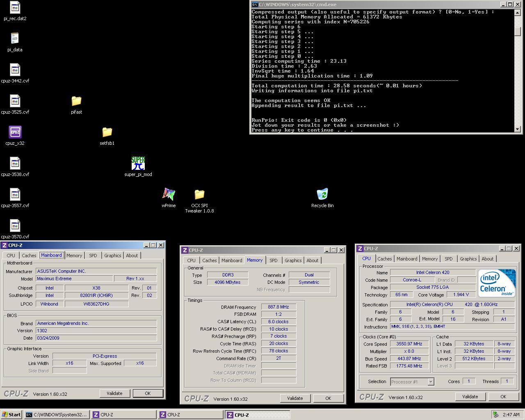525x420 pixels.
Task: Open Memory tab in Mainboard CPU-Z window
Action: (x=74, y=256)
